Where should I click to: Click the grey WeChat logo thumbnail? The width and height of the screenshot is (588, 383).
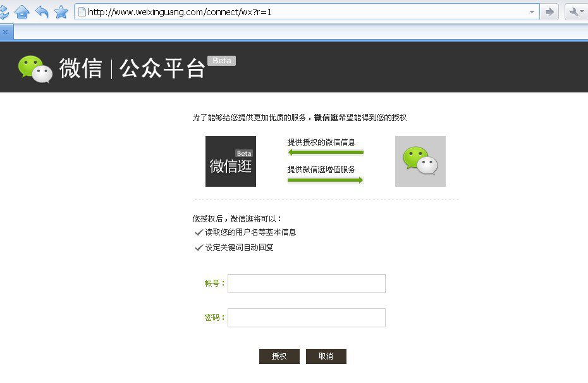click(420, 161)
